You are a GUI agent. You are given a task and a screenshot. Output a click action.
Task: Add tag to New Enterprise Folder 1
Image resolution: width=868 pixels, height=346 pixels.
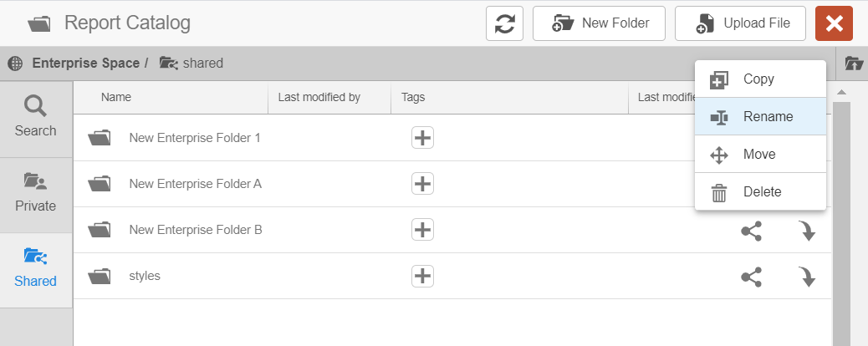[422, 138]
